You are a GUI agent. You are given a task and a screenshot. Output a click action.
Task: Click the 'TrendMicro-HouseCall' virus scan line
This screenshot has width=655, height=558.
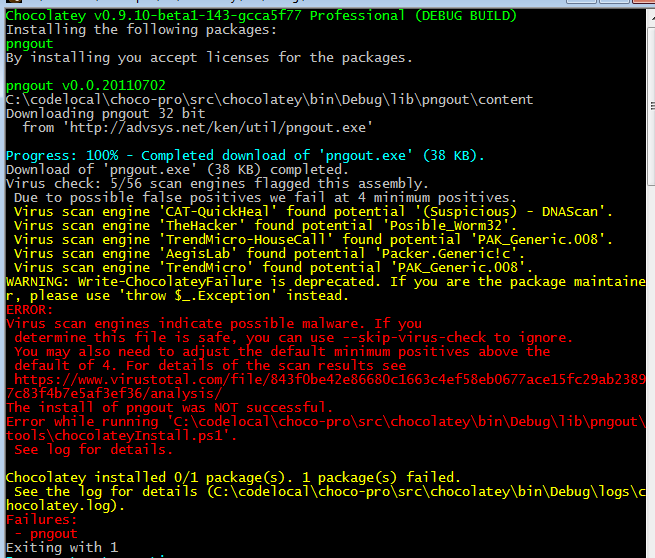coord(313,240)
